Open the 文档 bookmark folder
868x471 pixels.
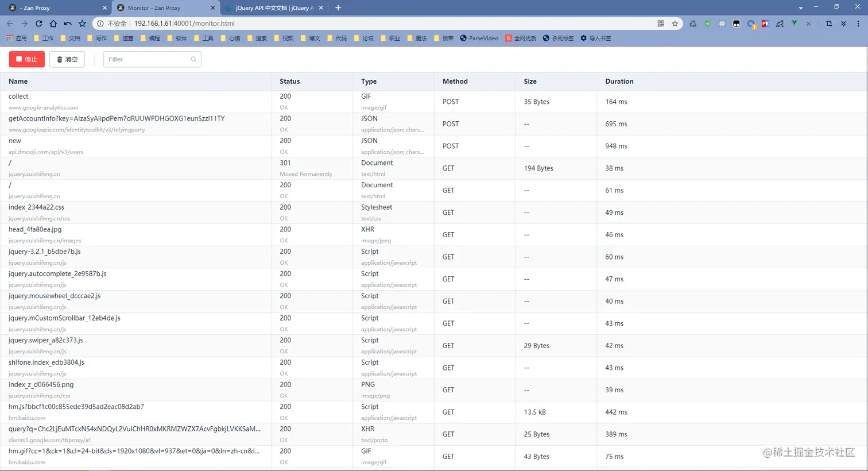pos(70,38)
